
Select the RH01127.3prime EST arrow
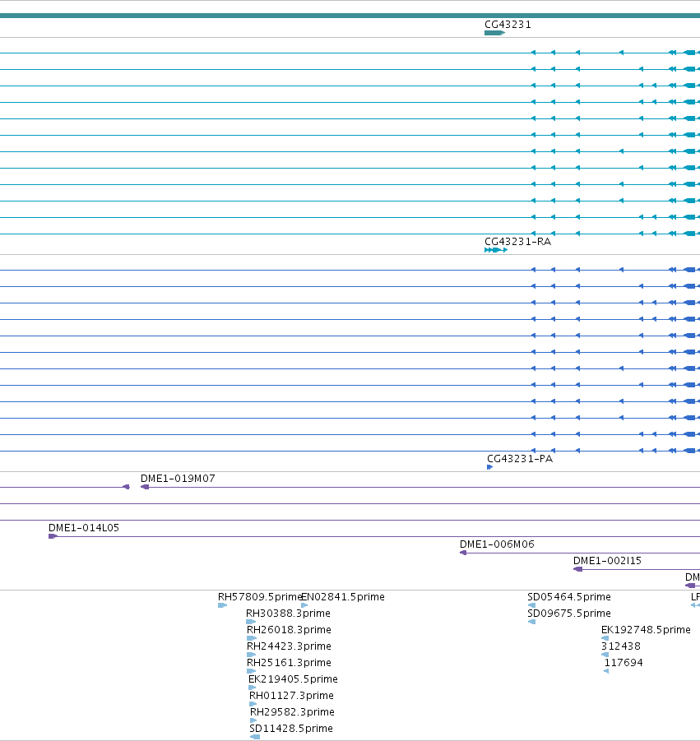pyautogui.click(x=253, y=704)
